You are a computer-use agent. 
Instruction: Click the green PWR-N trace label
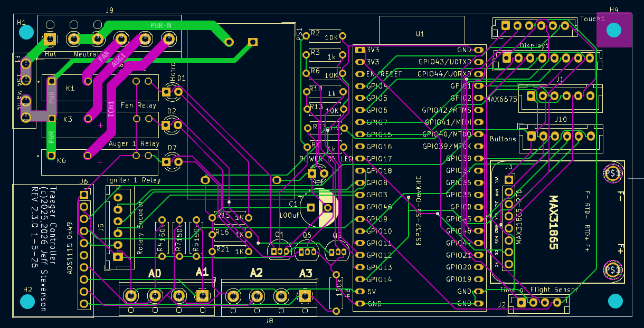pyautogui.click(x=161, y=25)
